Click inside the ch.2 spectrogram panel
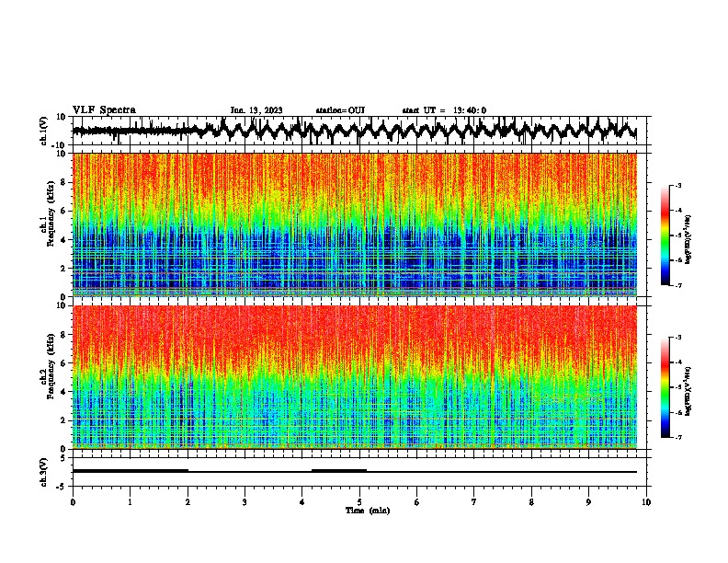This screenshot has height=563, width=728. tap(361, 377)
